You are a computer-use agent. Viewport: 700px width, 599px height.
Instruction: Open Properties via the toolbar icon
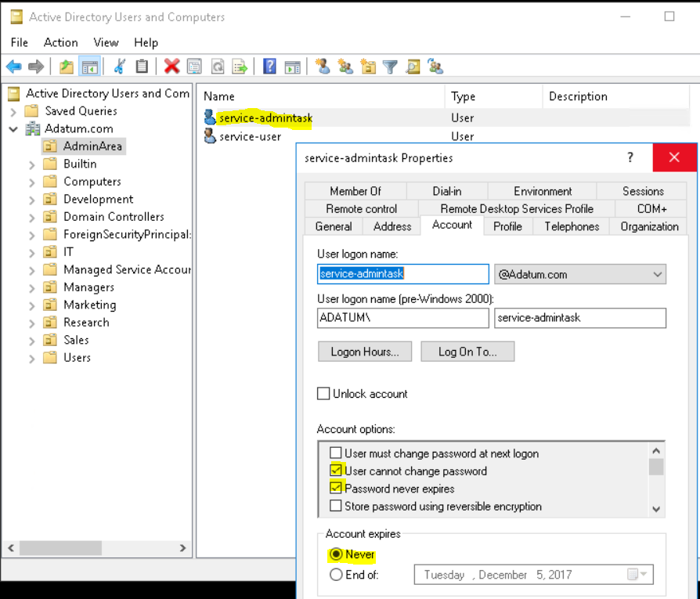194,67
